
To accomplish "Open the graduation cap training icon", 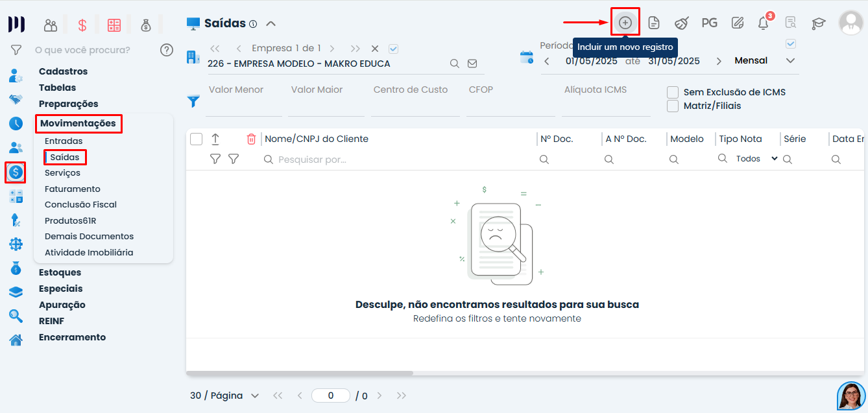I will pos(818,23).
